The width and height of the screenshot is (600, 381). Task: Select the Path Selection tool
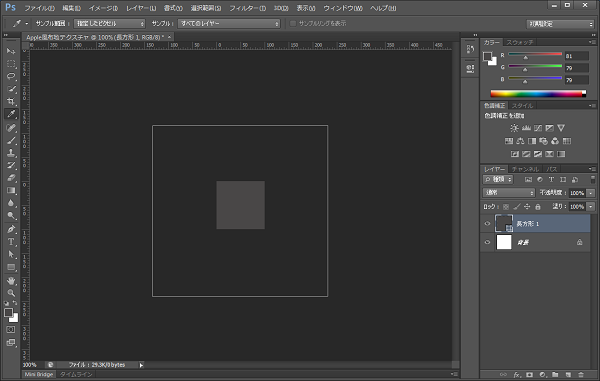click(x=11, y=254)
